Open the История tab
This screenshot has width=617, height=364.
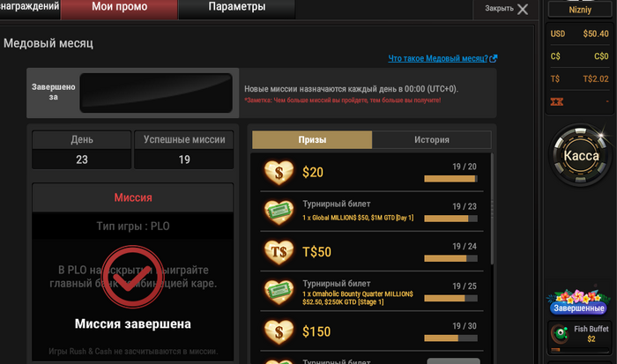(432, 140)
